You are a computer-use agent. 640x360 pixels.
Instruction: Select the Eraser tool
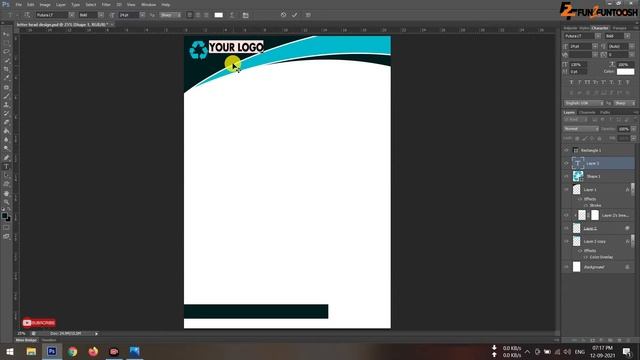coord(6,122)
